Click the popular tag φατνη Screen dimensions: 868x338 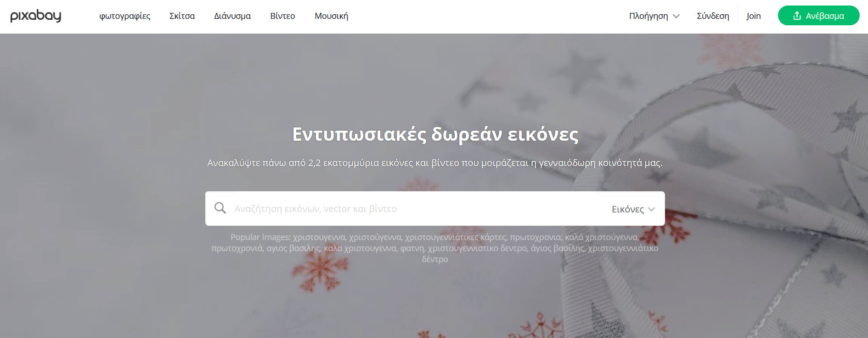pos(412,248)
